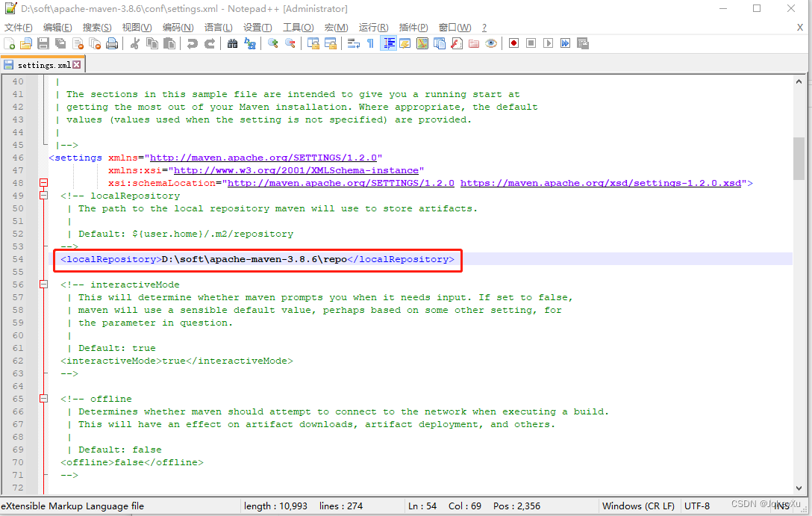This screenshot has width=812, height=516.
Task: Click the Close document toolbar icon
Action: pyautogui.click(x=78, y=43)
